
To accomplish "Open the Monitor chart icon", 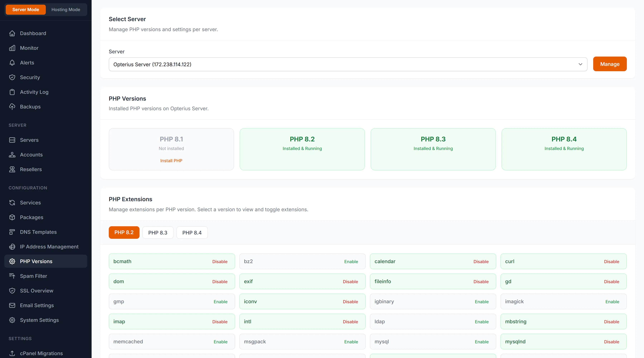I will click(x=12, y=48).
